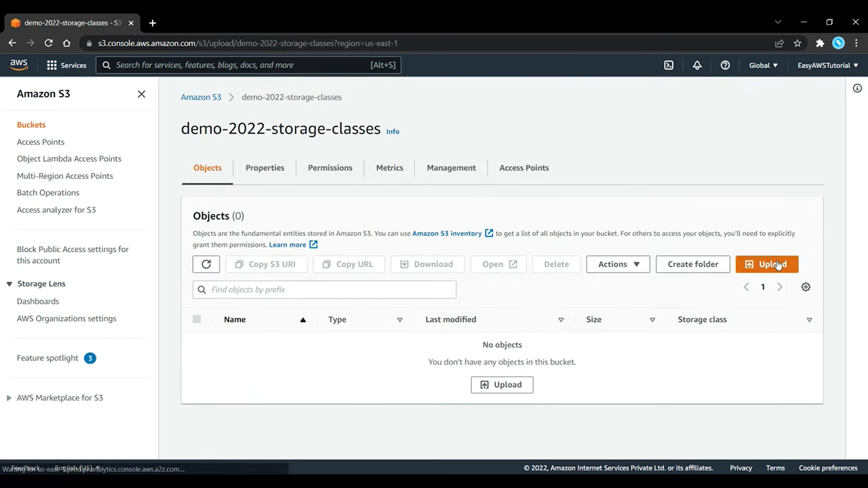
Task: Click browser reload button
Action: [48, 43]
